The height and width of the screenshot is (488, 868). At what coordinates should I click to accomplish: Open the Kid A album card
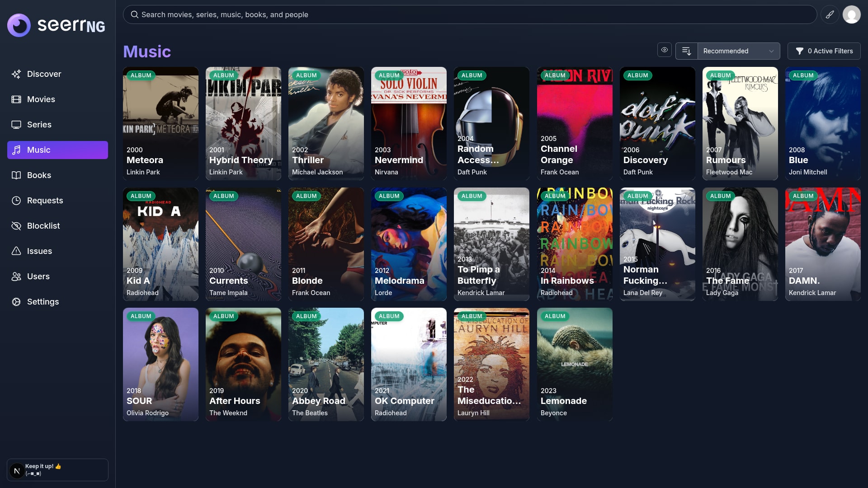tap(160, 244)
